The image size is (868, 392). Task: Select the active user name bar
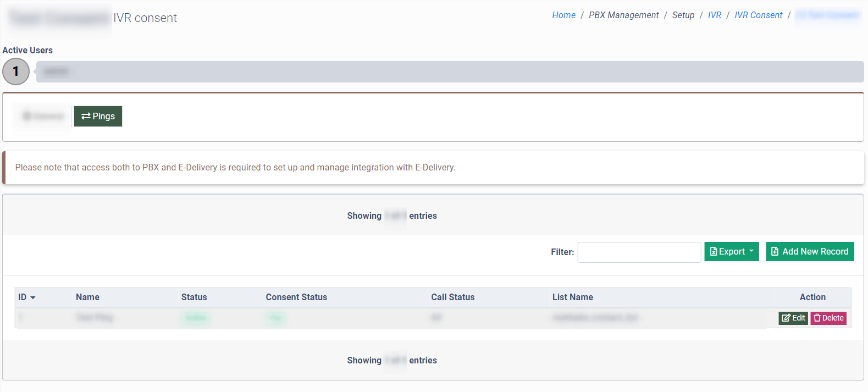pyautogui.click(x=449, y=71)
